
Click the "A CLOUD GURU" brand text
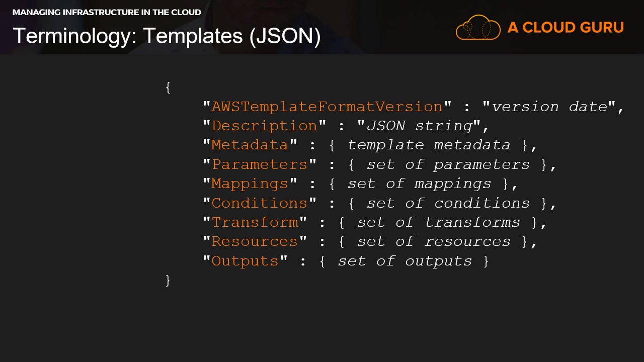[566, 28]
